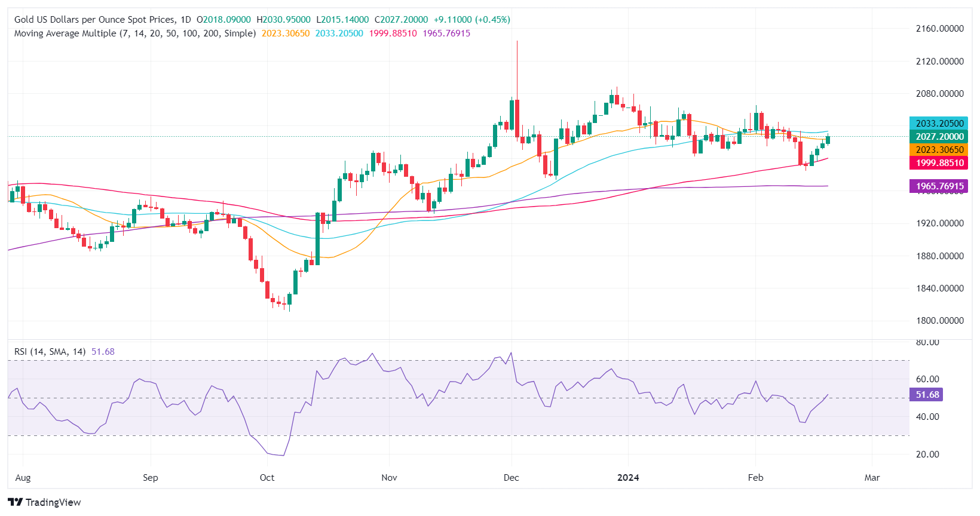Viewport: 980px width, 516px height.
Task: Select the RSI (14, SMA, 14) legend
Action: [51, 352]
